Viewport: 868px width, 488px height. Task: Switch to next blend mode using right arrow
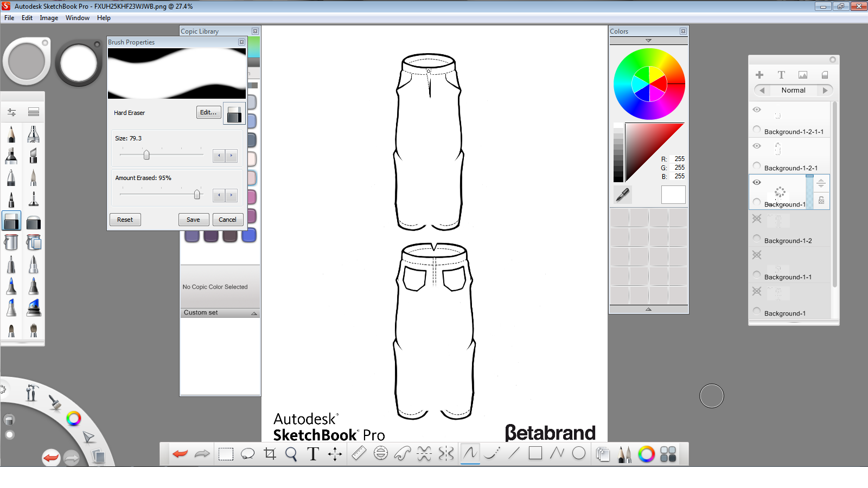pos(825,91)
